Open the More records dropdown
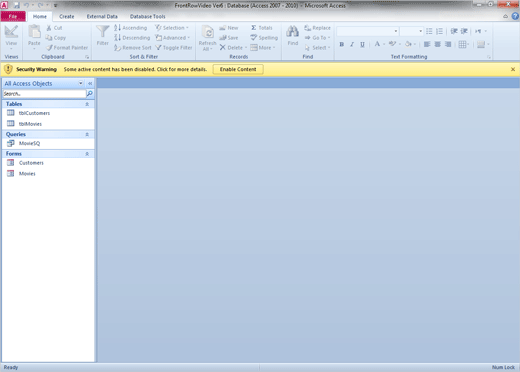Viewport: 520px width, 372px height. pyautogui.click(x=263, y=48)
